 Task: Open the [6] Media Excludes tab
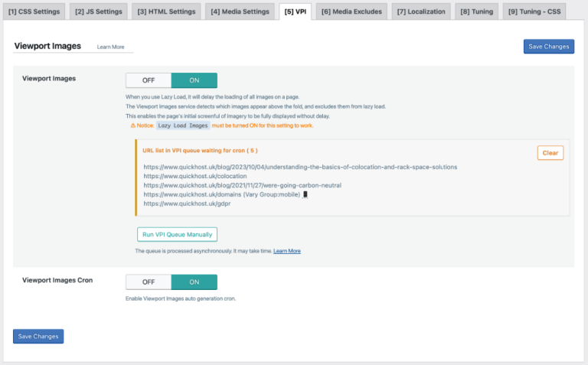click(x=351, y=11)
